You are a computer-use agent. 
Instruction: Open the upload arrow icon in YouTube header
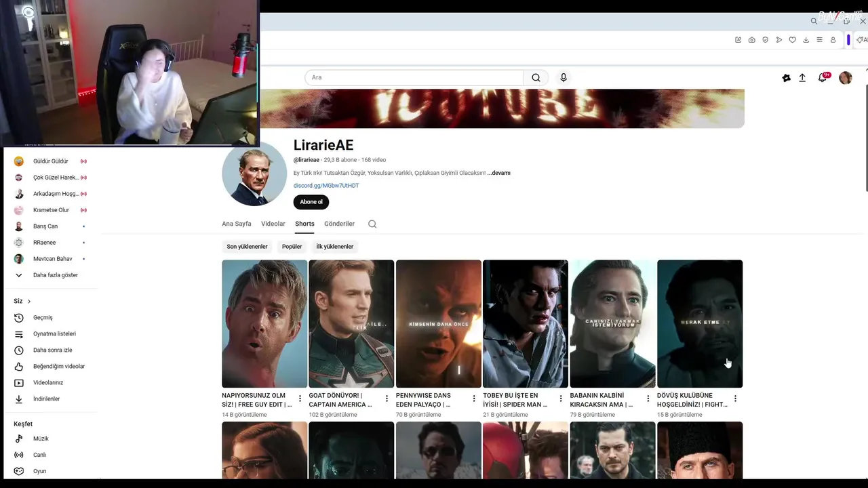tap(802, 78)
